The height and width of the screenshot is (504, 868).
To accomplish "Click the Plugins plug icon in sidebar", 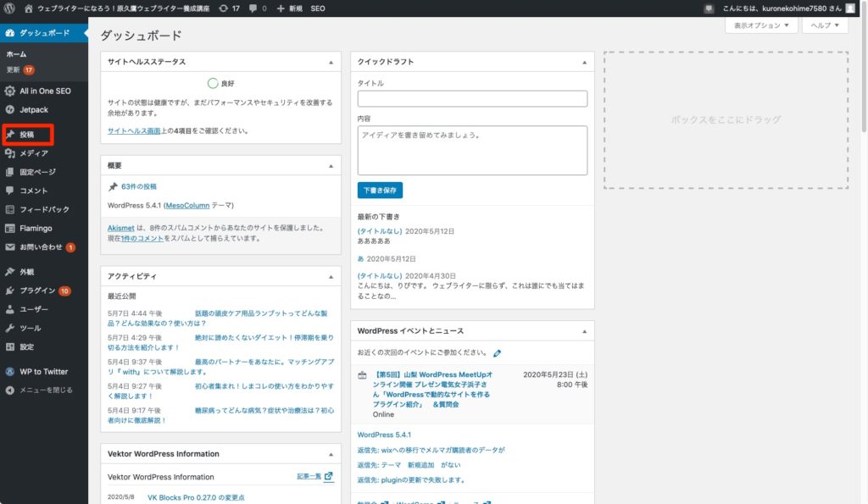I will click(9, 291).
